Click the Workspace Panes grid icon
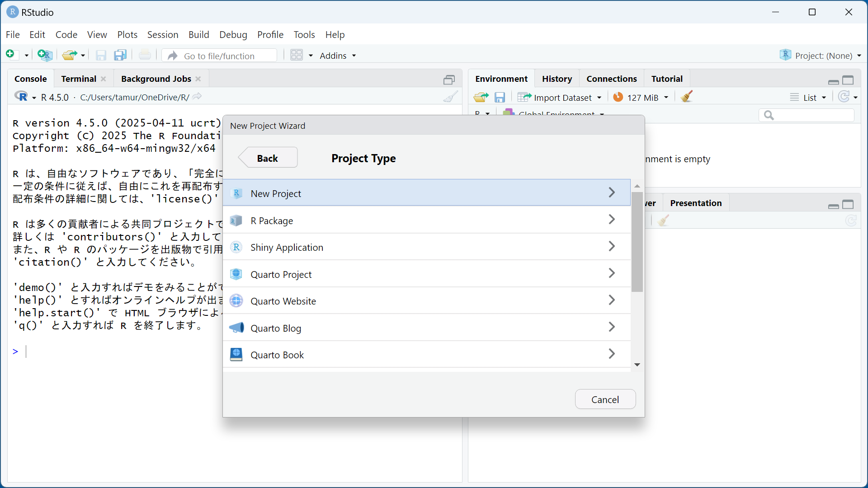 297,55
